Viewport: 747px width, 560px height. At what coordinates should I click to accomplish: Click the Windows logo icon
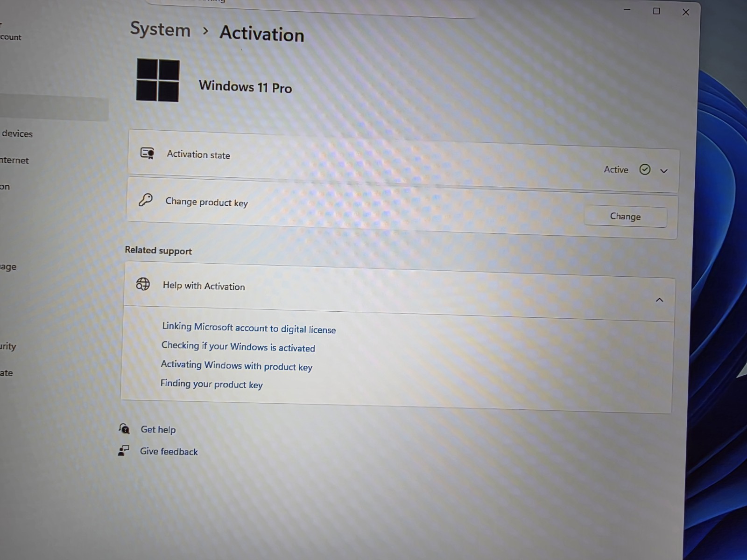[158, 80]
